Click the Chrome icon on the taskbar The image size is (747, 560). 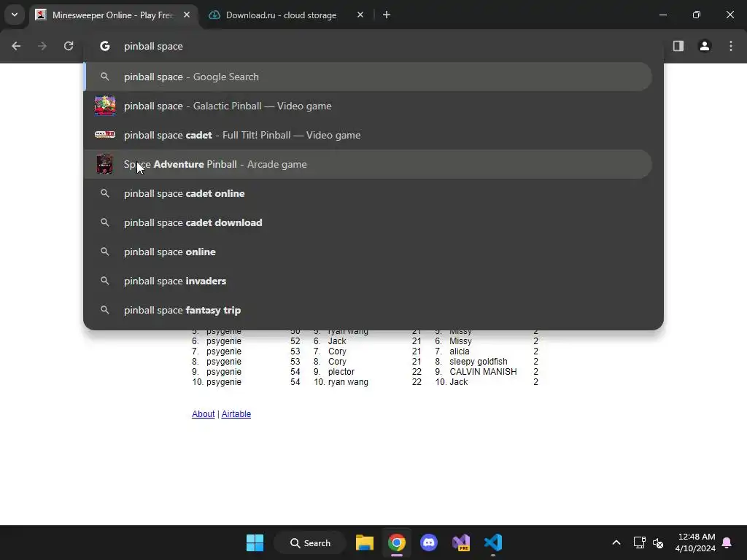pos(396,542)
